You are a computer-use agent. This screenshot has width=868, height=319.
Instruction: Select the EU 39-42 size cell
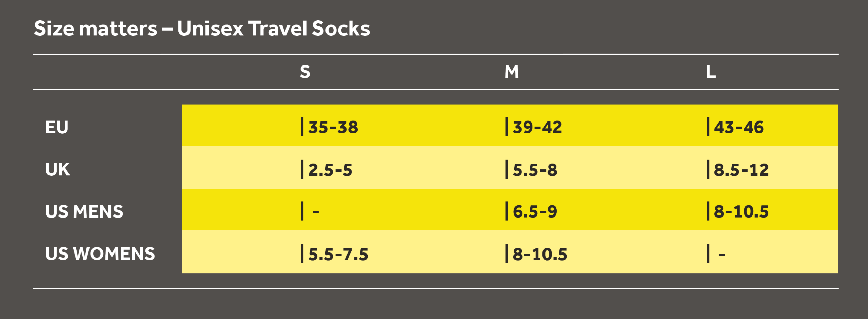click(537, 127)
